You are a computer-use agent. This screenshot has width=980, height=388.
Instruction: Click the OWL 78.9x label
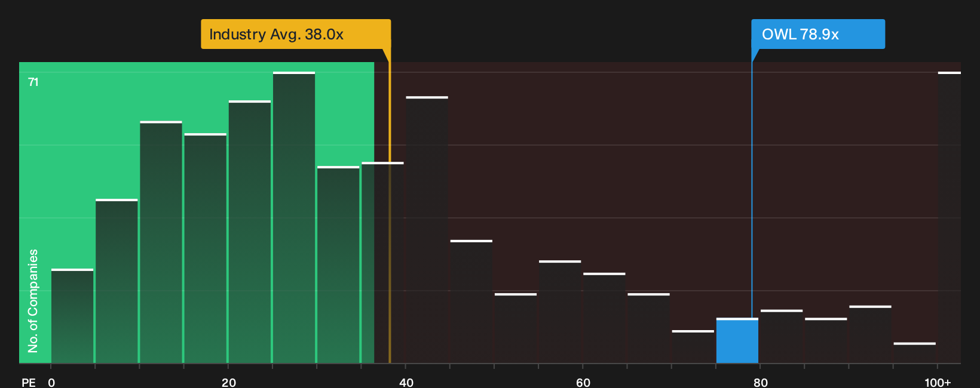click(818, 34)
